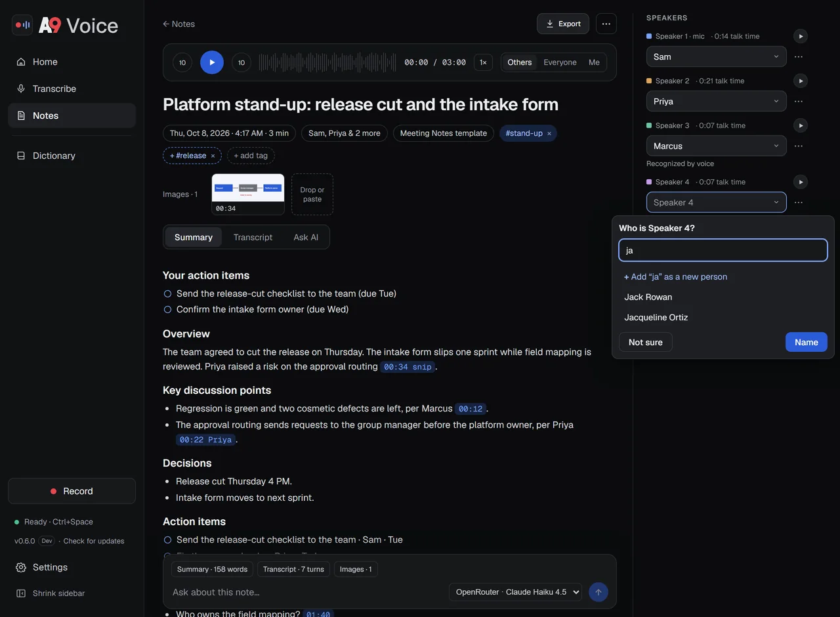Select the Me audio channel

tap(594, 62)
